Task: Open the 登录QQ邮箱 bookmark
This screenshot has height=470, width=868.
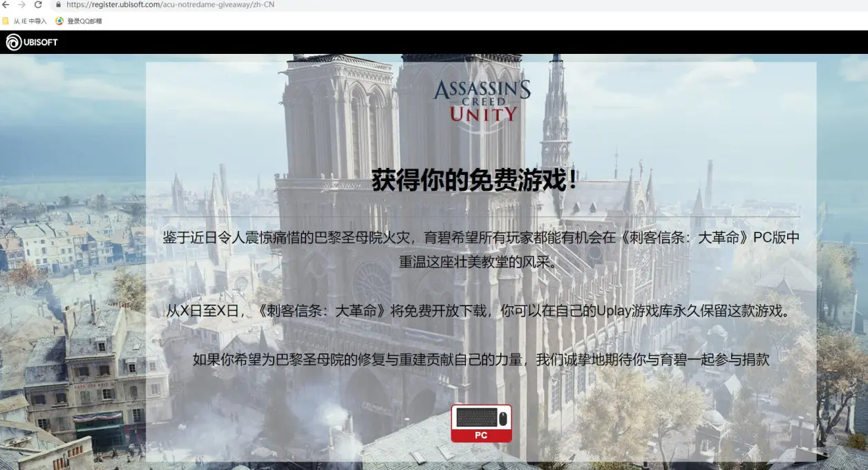Action: pyautogui.click(x=79, y=21)
